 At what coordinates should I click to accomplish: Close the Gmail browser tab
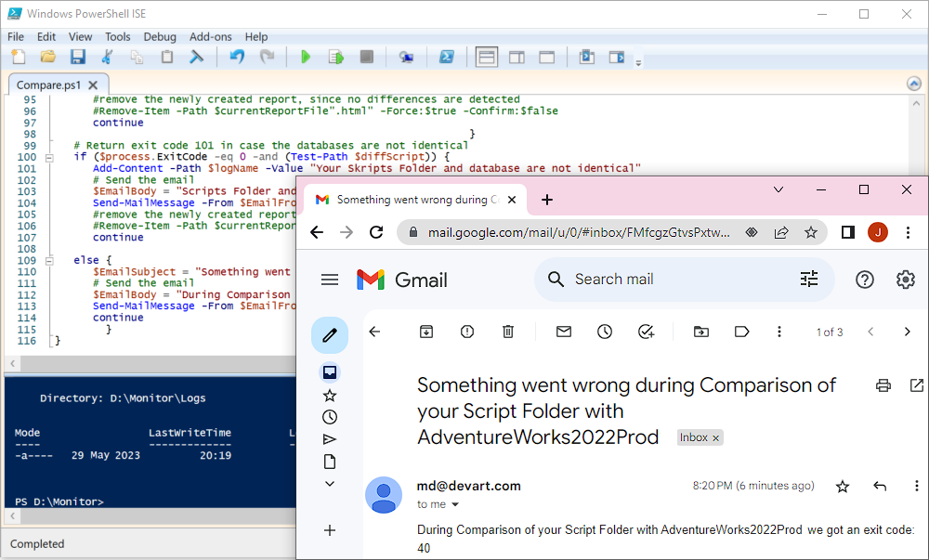point(512,200)
